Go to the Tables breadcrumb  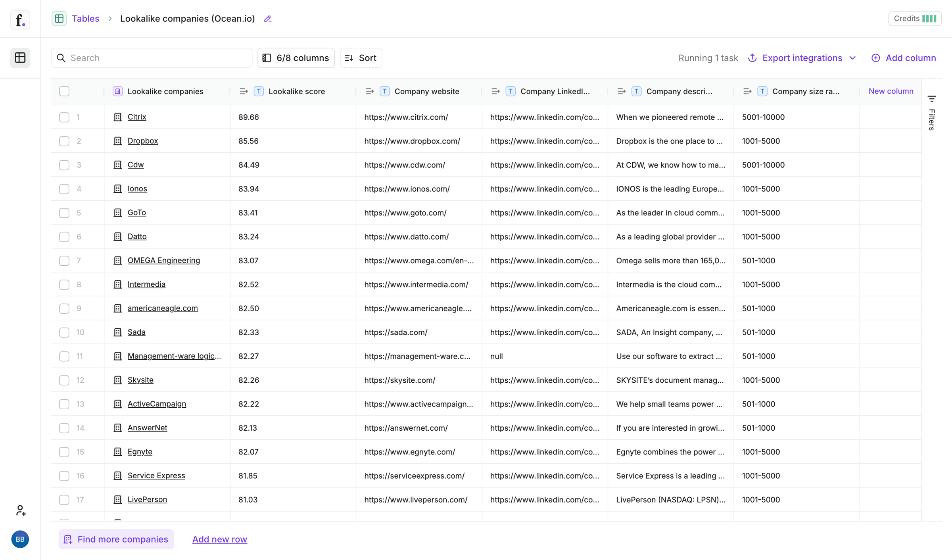[x=86, y=19]
